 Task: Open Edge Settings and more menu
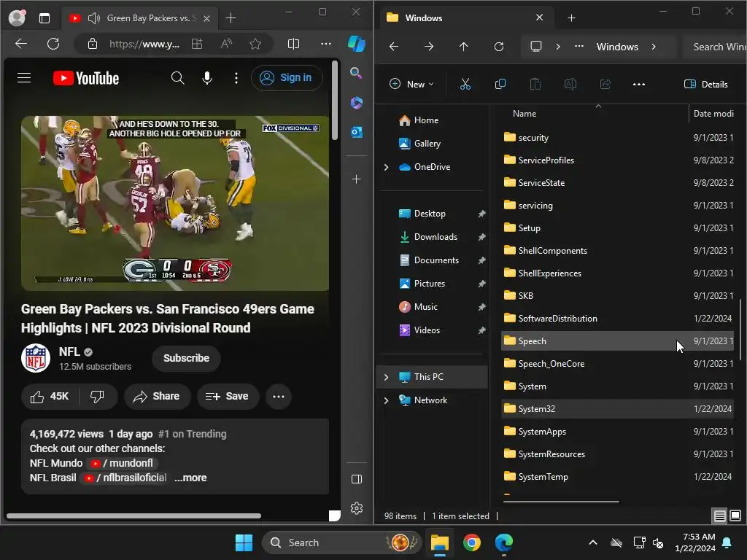[326, 44]
